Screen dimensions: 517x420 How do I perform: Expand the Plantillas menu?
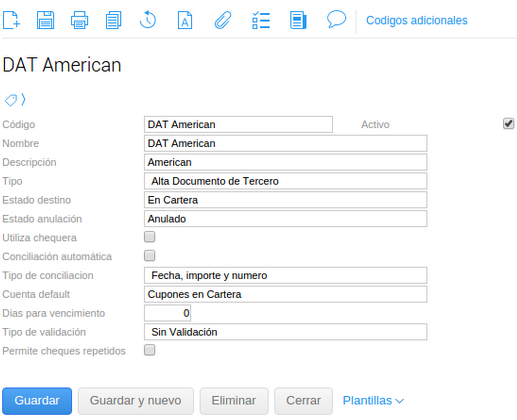tap(373, 400)
